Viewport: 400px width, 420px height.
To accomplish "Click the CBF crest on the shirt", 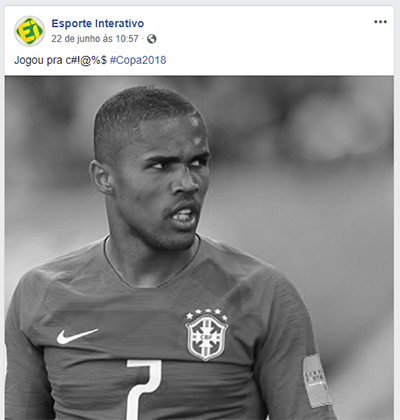I will pos(207,337).
